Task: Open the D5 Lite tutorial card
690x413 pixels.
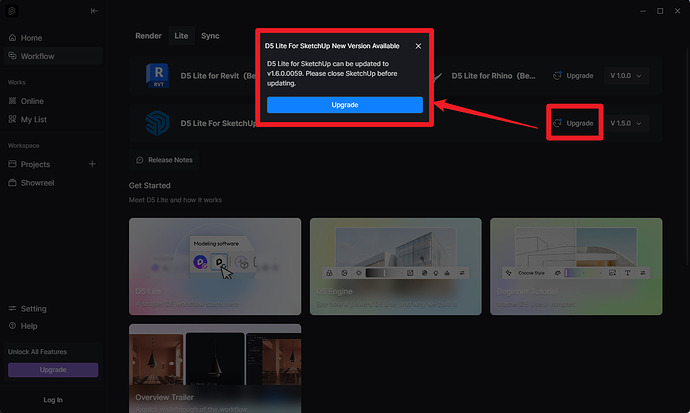Action: 215,267
